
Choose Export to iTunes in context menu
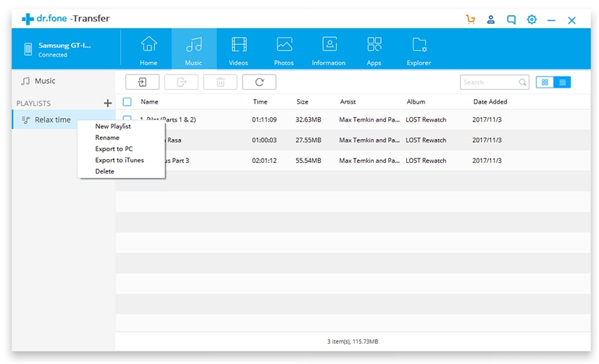pos(120,160)
